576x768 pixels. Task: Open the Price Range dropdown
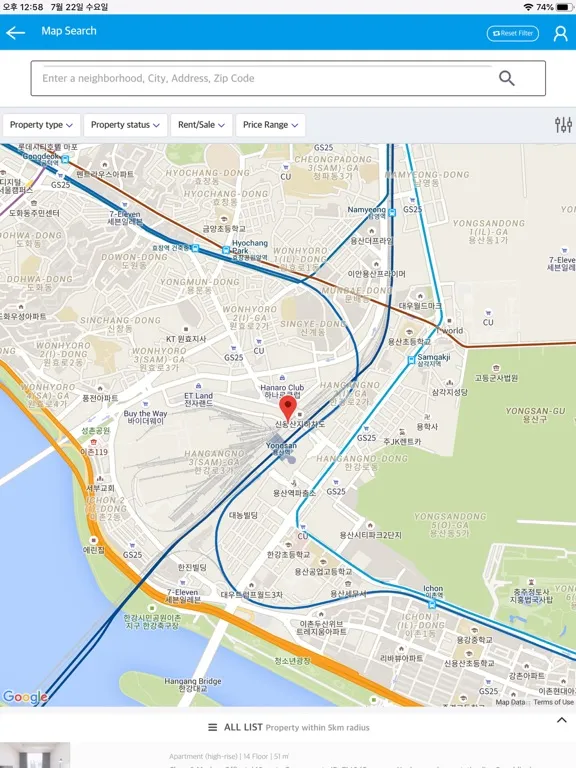tap(270, 125)
